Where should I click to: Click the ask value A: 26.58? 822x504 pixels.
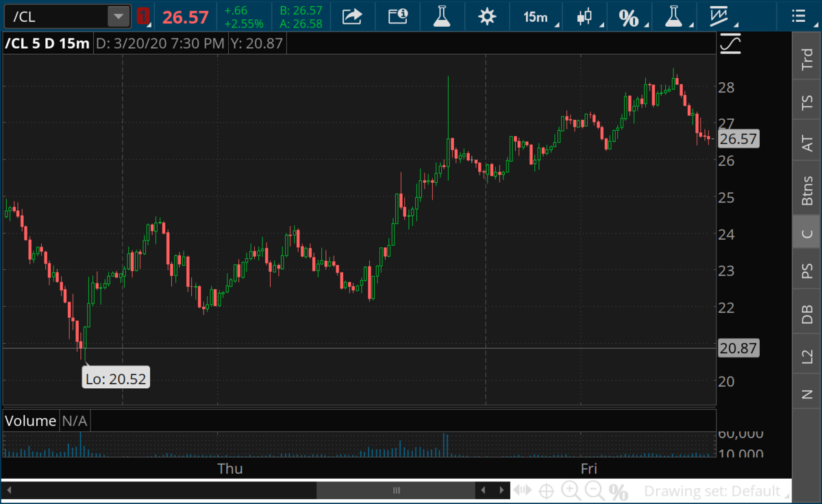pos(301,24)
